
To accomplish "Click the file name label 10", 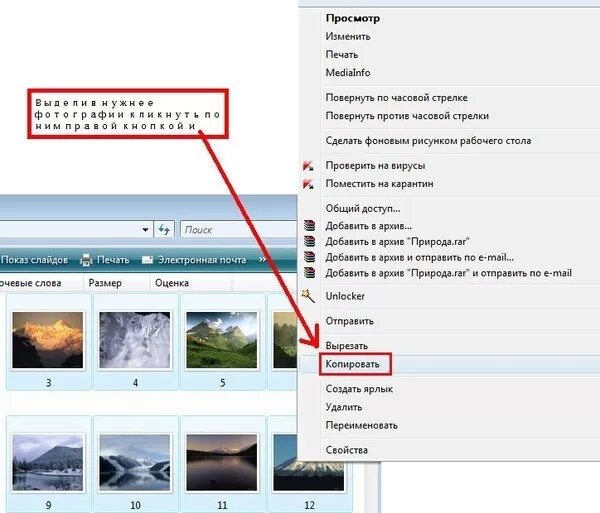I will click(135, 505).
